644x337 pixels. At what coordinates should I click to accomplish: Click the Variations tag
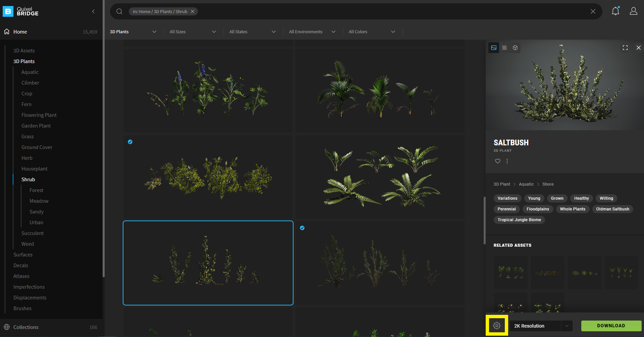[x=507, y=198]
